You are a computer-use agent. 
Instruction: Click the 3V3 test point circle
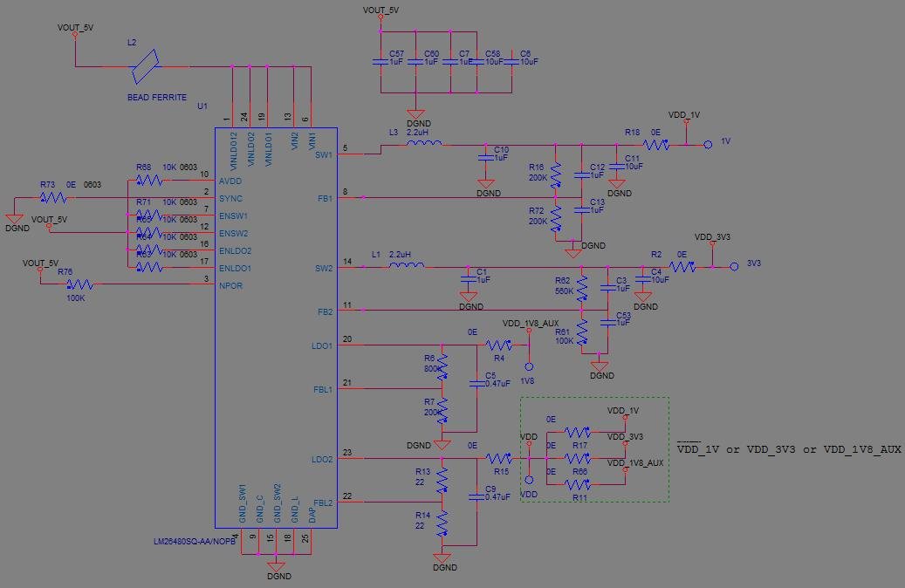[x=734, y=267]
